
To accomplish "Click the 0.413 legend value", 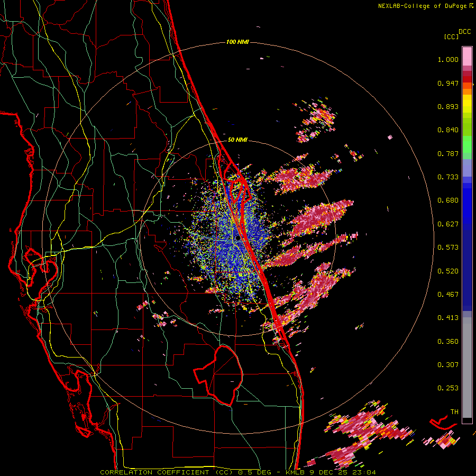I will click(448, 318).
